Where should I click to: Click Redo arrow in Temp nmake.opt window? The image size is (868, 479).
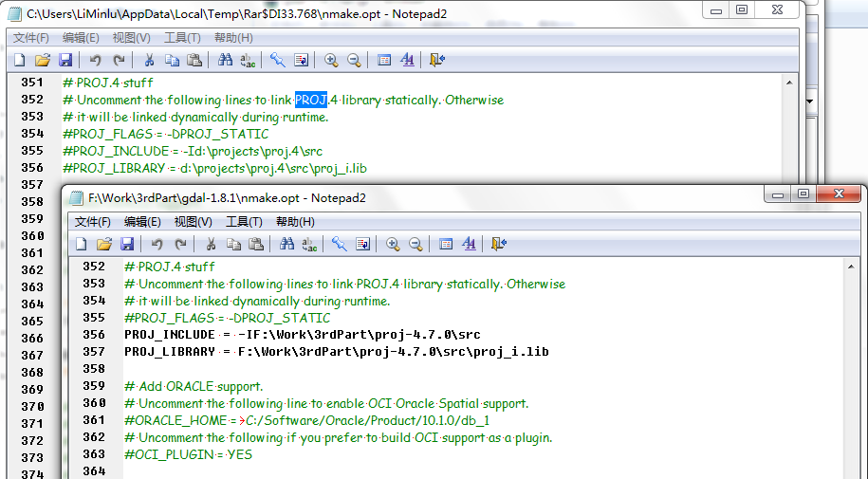119,60
